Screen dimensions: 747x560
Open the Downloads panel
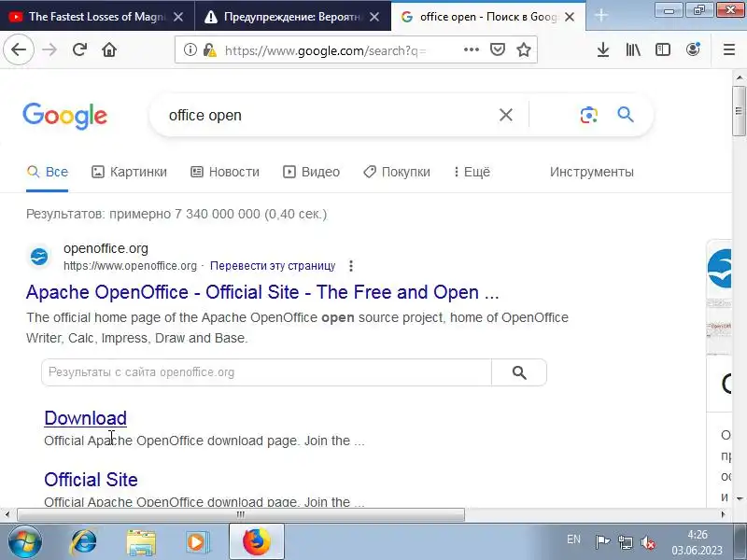tap(603, 49)
